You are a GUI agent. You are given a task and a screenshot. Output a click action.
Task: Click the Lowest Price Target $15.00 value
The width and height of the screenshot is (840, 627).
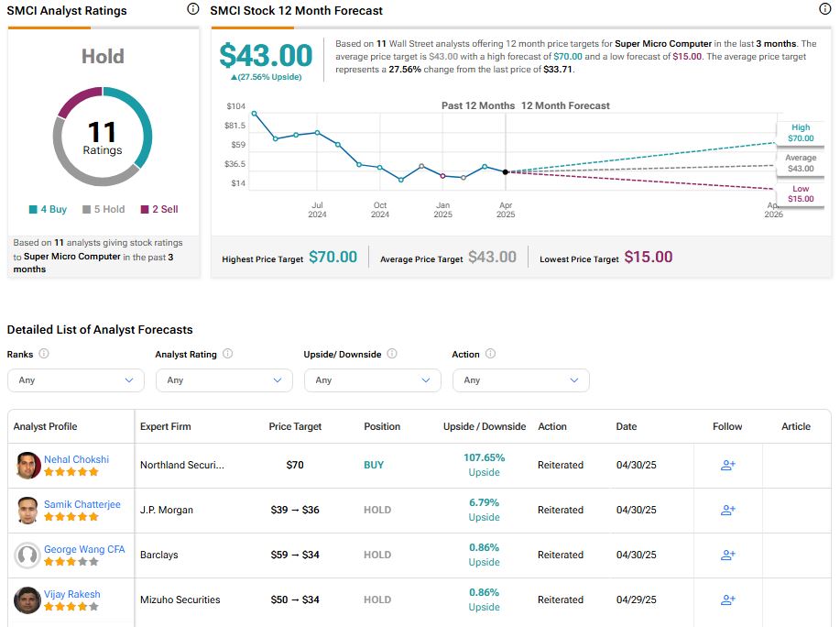click(649, 258)
